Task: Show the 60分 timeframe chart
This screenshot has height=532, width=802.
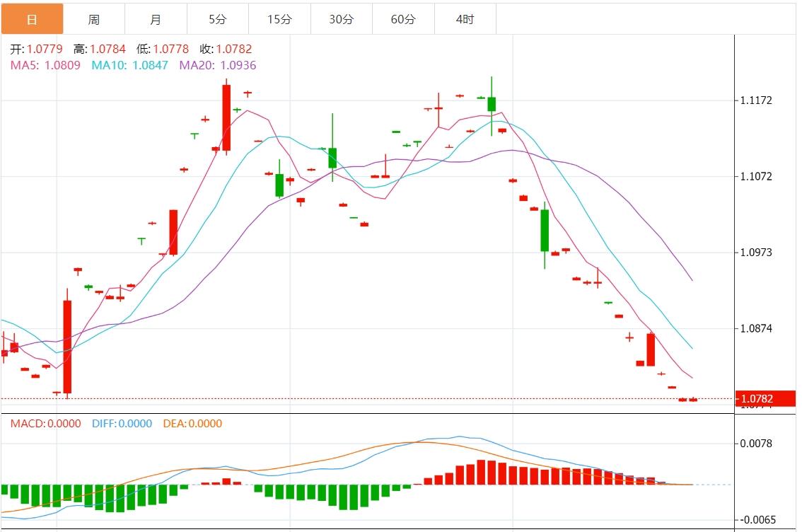Action: coord(403,19)
